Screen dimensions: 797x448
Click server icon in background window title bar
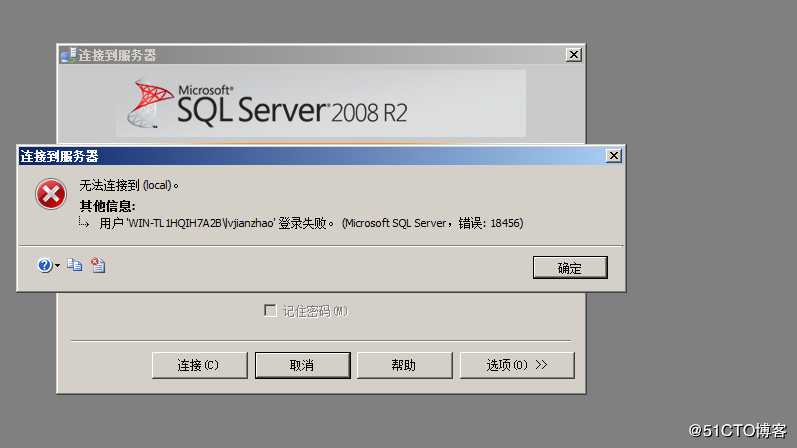click(x=68, y=55)
